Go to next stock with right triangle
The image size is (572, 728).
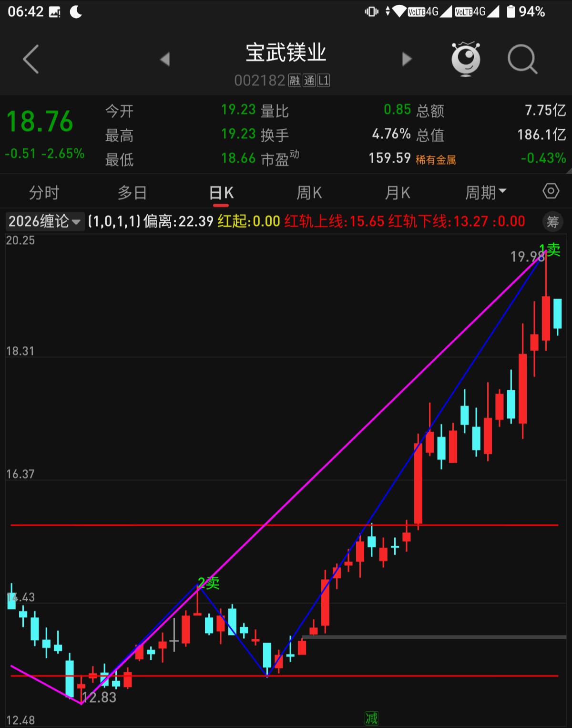tap(407, 59)
